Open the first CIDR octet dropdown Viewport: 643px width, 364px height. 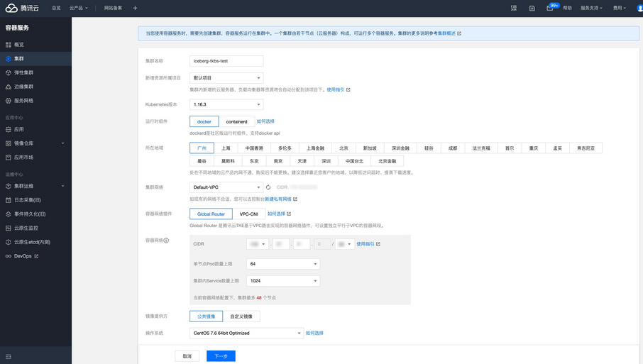tap(258, 244)
